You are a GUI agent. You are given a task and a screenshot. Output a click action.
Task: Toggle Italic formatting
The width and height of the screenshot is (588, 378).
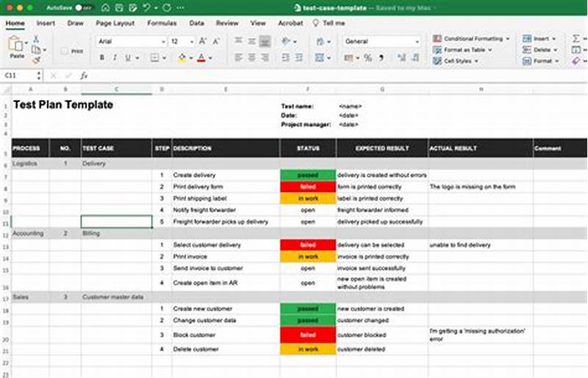115,57
